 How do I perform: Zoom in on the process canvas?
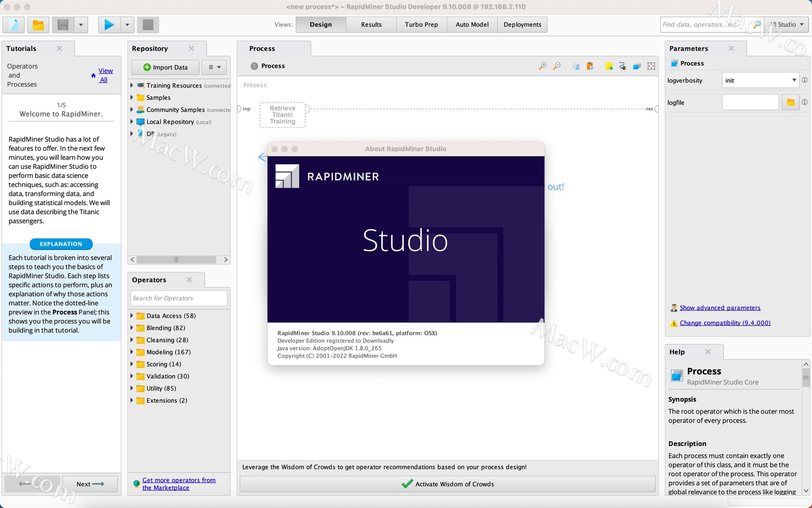point(542,66)
